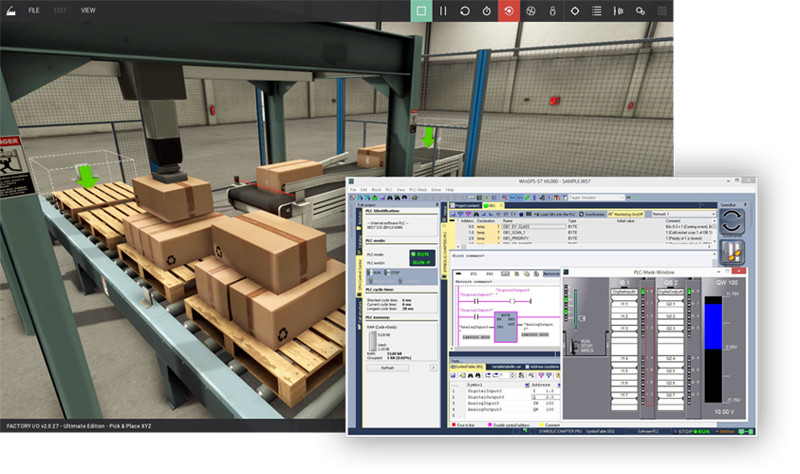Reset the Factory I/O scene
800x474 pixels.
pyautogui.click(x=465, y=11)
